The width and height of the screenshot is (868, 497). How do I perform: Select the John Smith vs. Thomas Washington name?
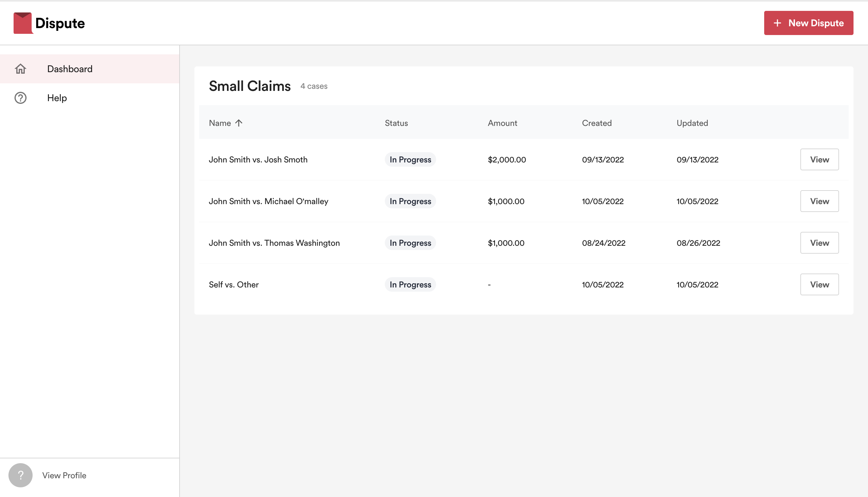[x=274, y=243]
